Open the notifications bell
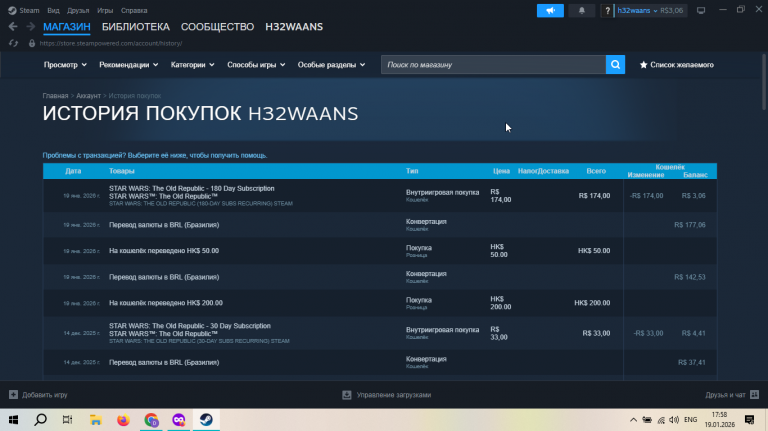The image size is (768, 431). pos(581,10)
